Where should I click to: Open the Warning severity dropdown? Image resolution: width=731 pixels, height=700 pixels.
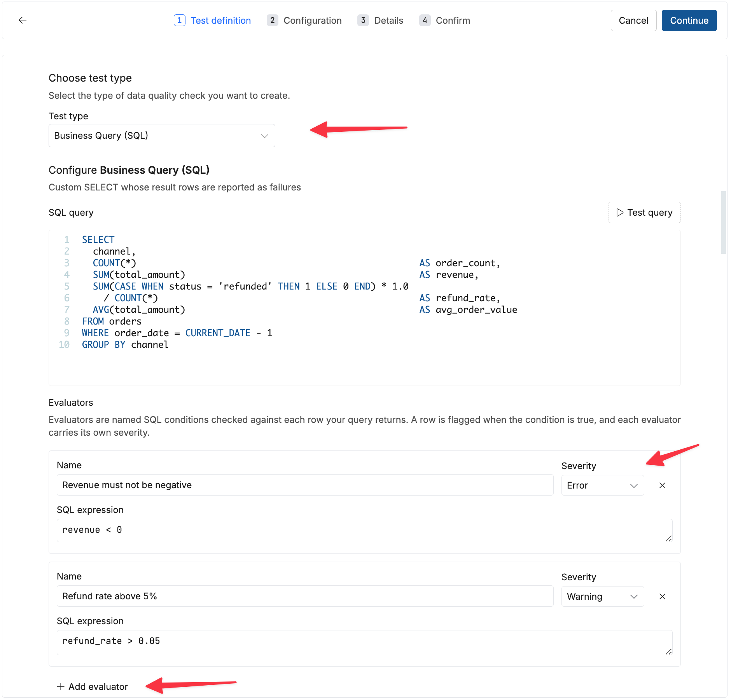pyautogui.click(x=602, y=596)
